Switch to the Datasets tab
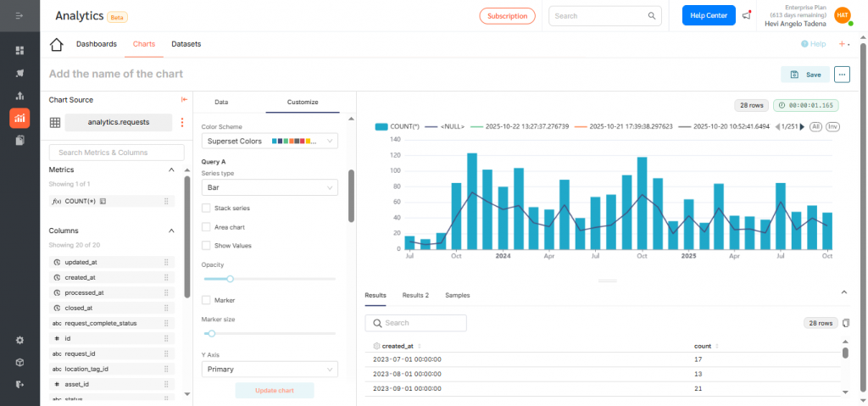The height and width of the screenshot is (406, 868). coord(186,44)
